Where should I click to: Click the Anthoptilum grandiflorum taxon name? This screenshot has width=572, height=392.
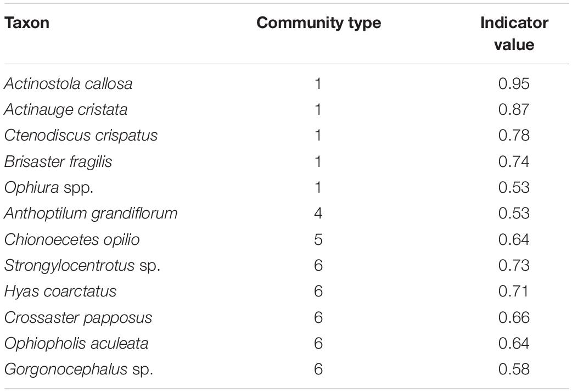click(91, 213)
